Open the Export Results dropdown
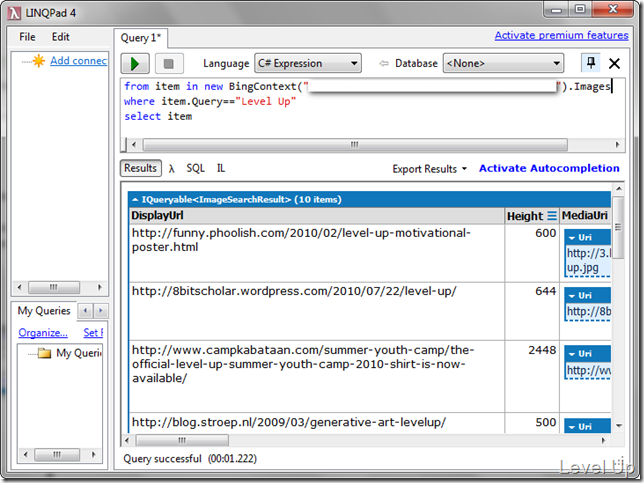This screenshot has width=644, height=483. point(429,169)
